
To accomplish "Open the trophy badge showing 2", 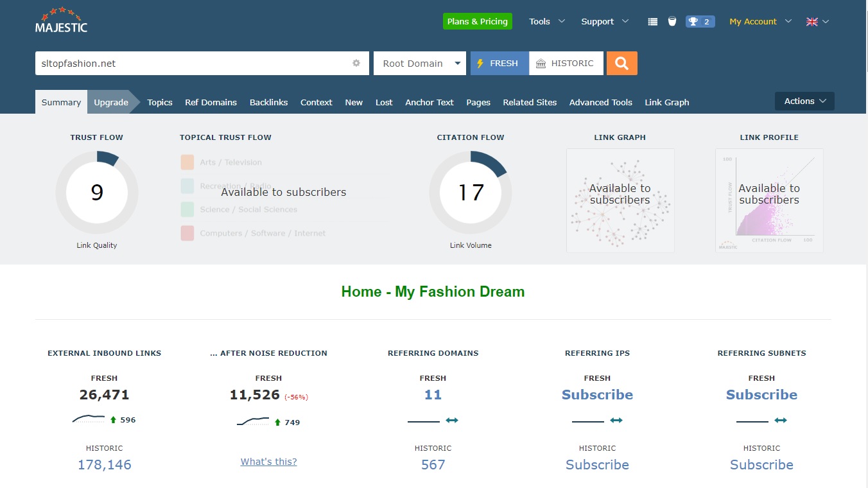I will (x=700, y=21).
